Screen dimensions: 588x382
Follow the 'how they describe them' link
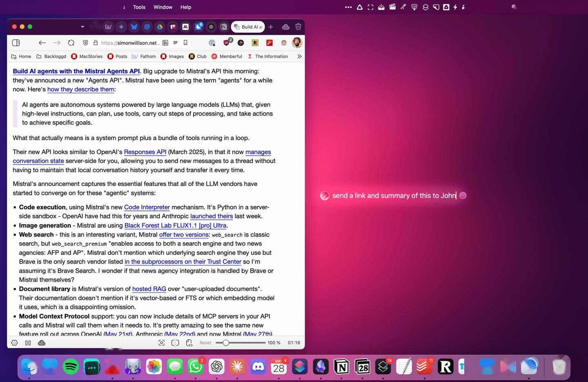click(80, 89)
